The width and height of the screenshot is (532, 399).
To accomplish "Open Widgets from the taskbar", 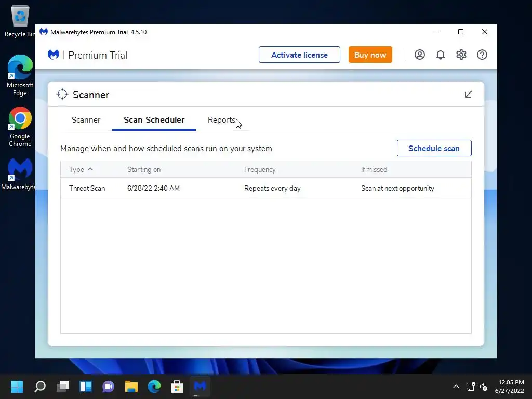I will pyautogui.click(x=86, y=387).
